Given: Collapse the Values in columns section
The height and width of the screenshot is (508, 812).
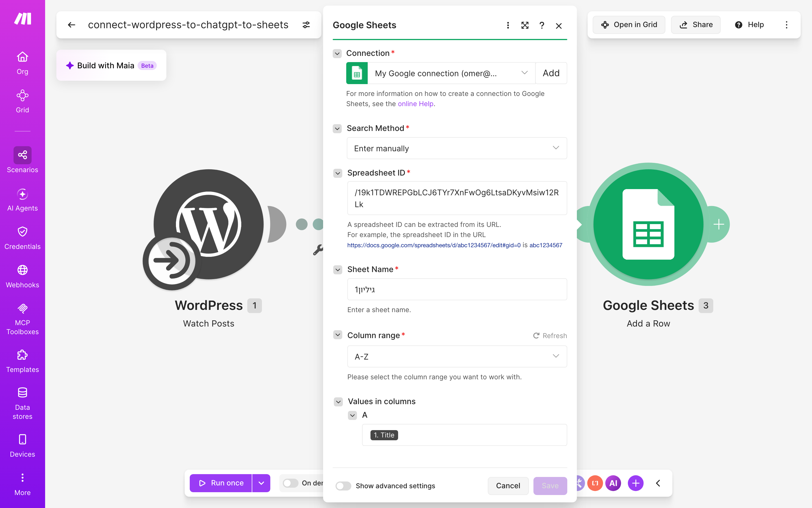Looking at the screenshot, I should pos(338,402).
